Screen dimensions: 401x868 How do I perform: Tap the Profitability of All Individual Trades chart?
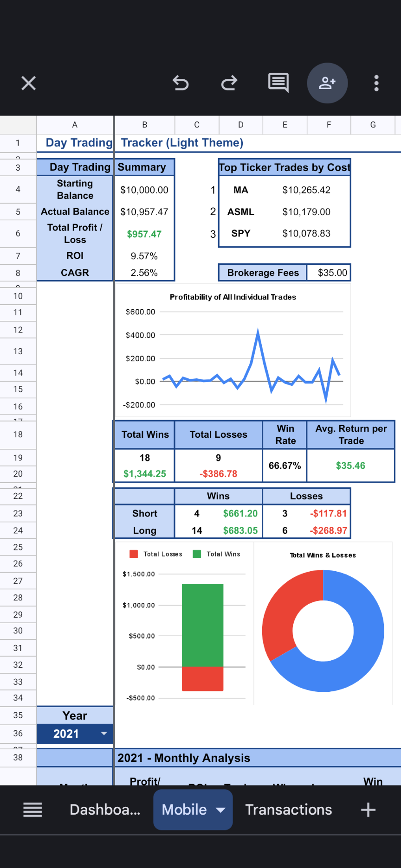(232, 352)
